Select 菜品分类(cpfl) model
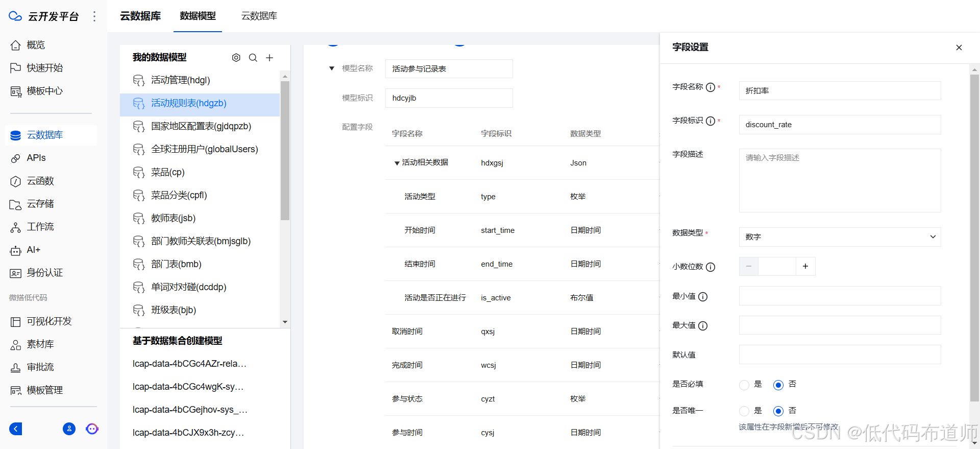The image size is (980, 449). click(200, 195)
